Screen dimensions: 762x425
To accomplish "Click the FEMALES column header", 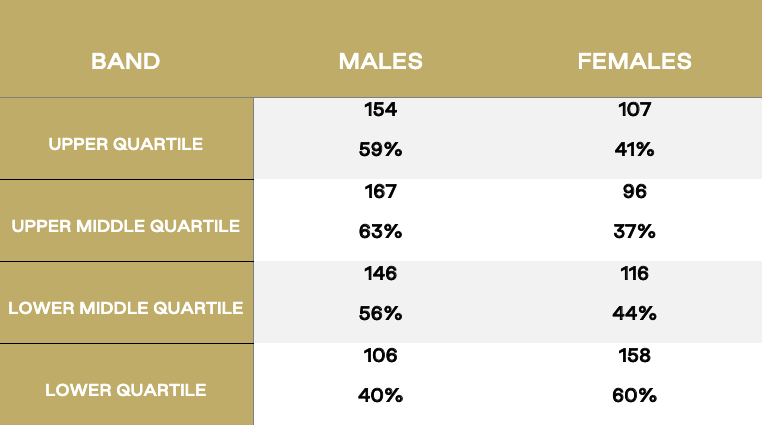I will (634, 61).
